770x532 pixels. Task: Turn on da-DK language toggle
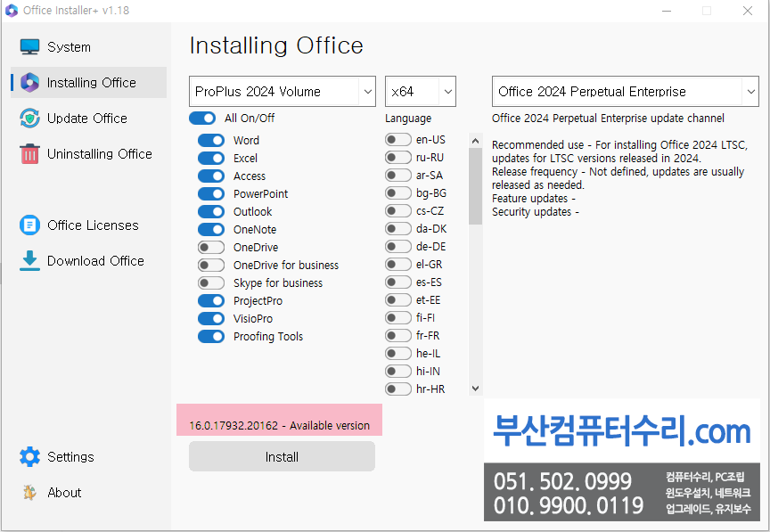pyautogui.click(x=398, y=228)
